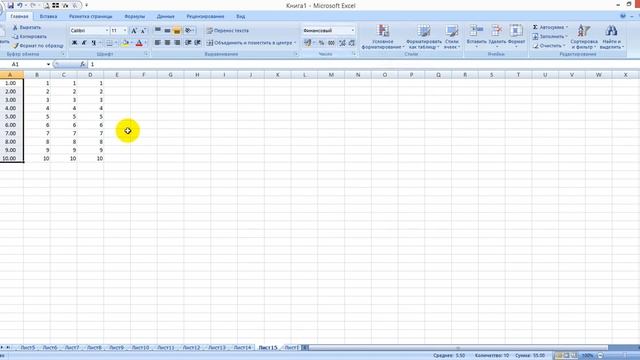Viewport: 640px width, 360px height.
Task: Open Очистить clear dropdown
Action: pos(549,46)
